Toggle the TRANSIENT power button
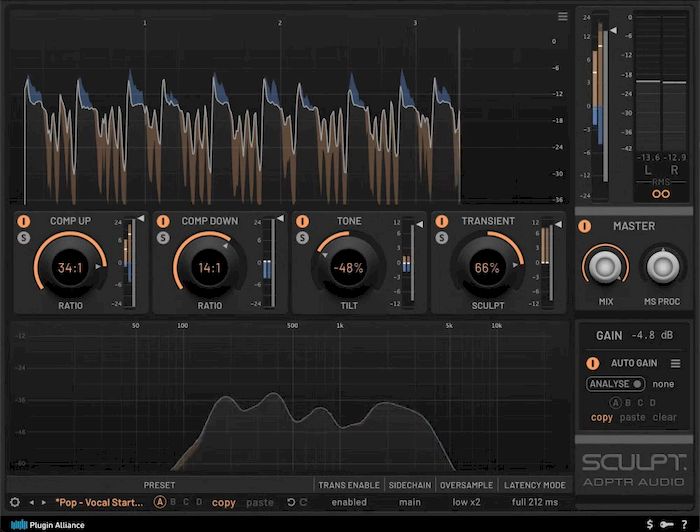The width and height of the screenshot is (700, 532). click(x=442, y=221)
